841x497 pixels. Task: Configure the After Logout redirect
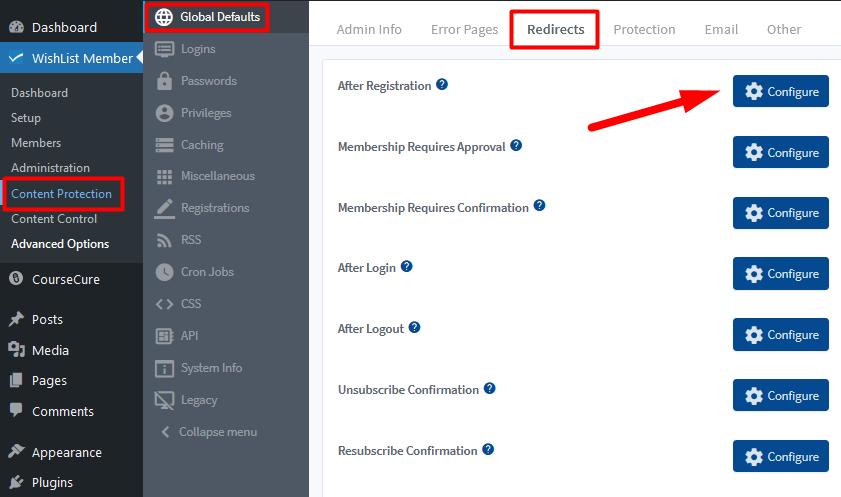pyautogui.click(x=780, y=335)
